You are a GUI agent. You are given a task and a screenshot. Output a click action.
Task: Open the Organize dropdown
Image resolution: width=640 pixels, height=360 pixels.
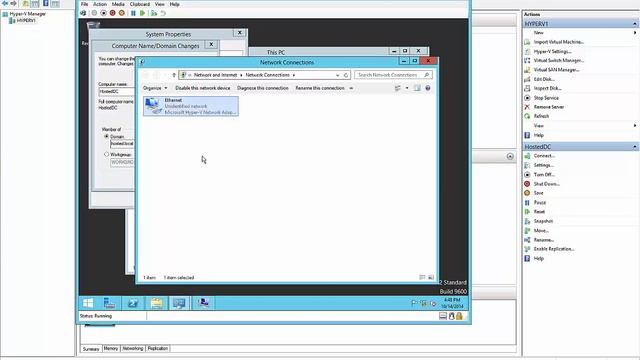[155, 88]
